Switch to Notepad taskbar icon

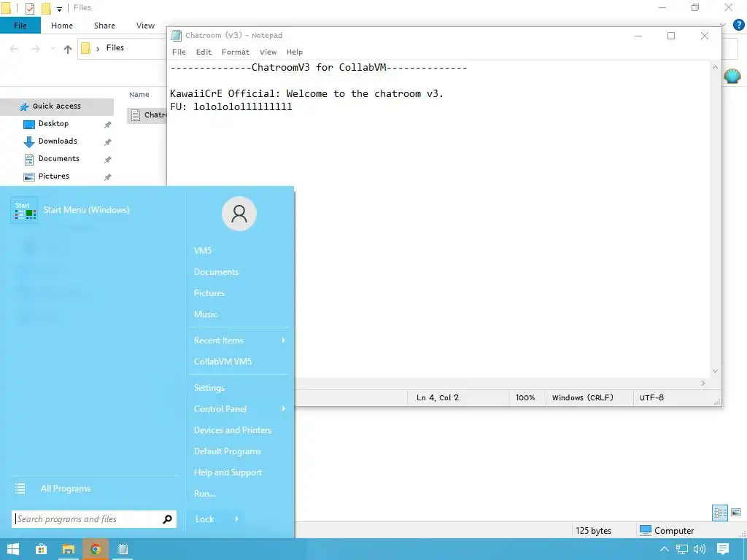(x=123, y=549)
